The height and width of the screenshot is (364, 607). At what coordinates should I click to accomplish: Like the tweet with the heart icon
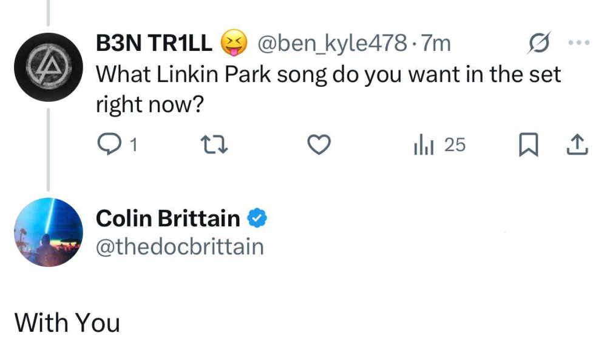(319, 145)
